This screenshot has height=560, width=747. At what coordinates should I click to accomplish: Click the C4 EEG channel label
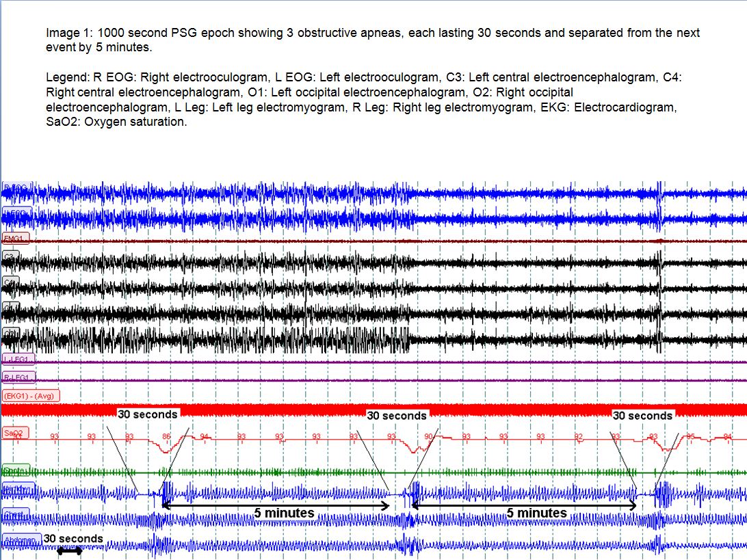pos(10,282)
